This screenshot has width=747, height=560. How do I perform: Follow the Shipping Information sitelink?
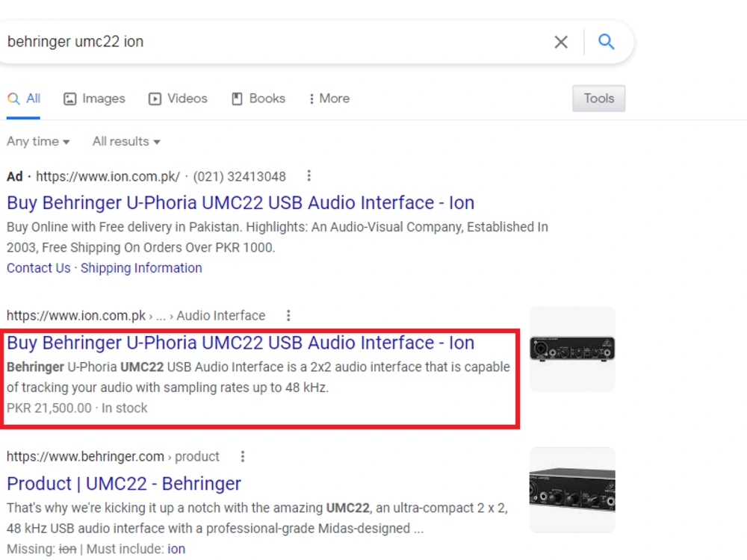click(x=141, y=268)
